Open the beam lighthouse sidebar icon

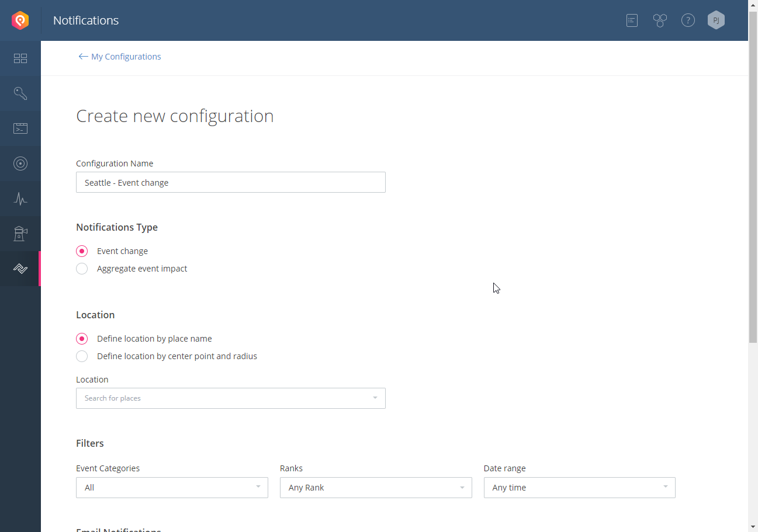(20, 234)
